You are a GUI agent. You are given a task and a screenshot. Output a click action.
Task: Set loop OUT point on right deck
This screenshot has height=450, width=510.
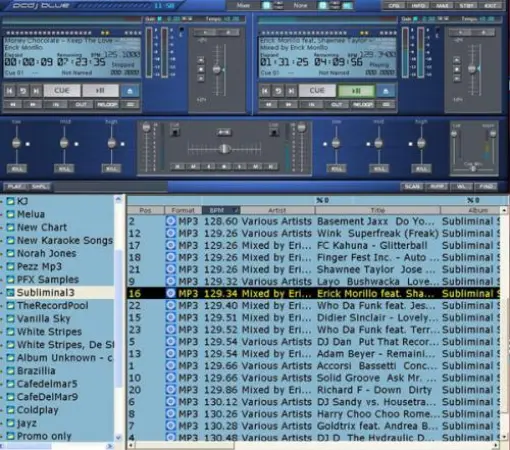point(337,104)
